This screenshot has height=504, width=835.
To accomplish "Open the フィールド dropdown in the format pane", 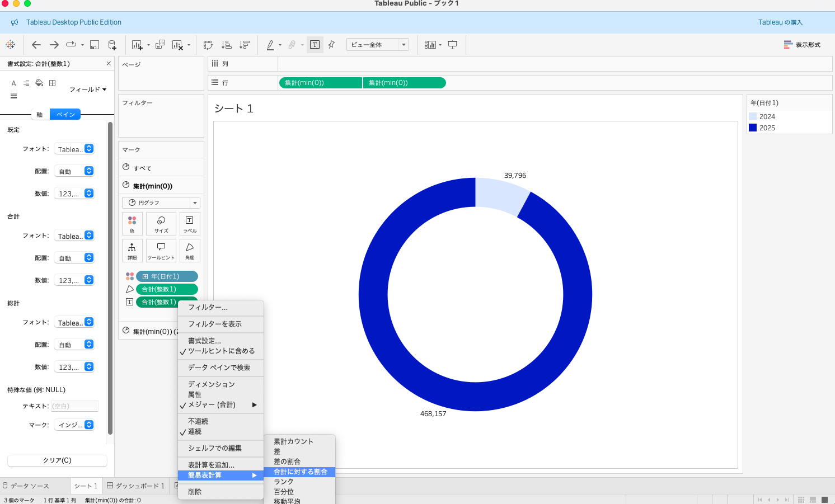I will pos(88,90).
